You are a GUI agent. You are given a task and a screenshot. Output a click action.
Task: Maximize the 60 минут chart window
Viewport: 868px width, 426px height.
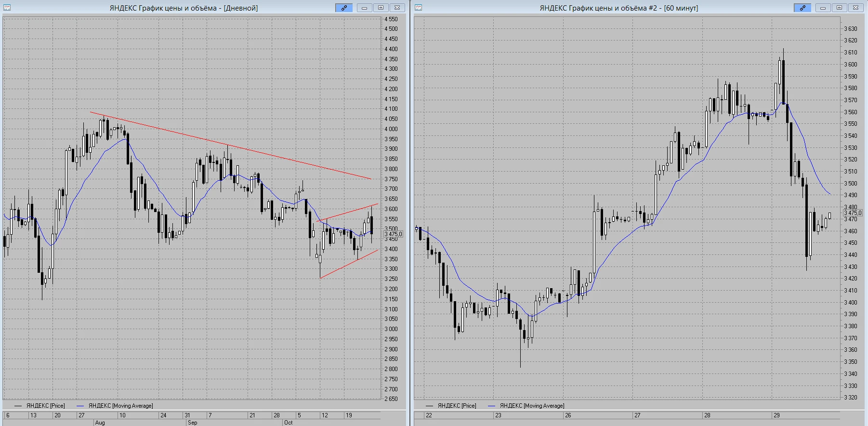pos(839,8)
